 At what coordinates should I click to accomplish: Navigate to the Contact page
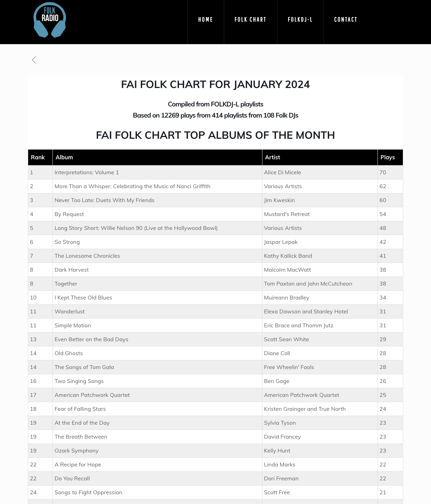(x=345, y=20)
